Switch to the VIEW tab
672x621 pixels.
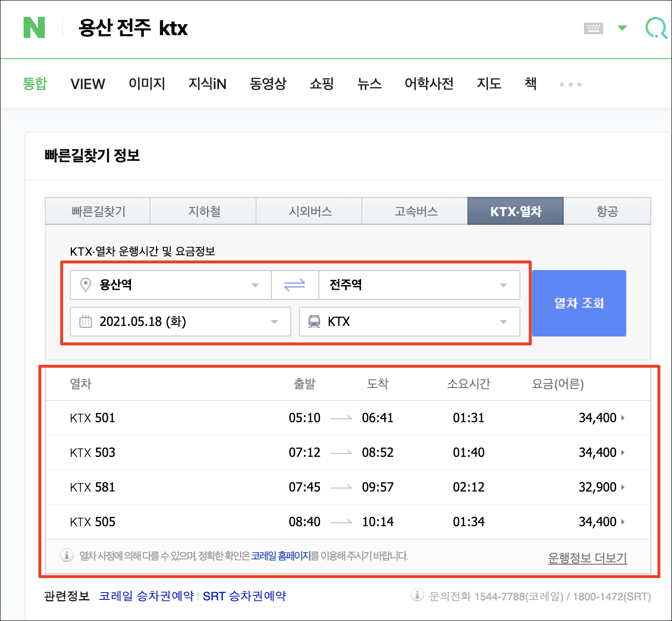pos(88,84)
